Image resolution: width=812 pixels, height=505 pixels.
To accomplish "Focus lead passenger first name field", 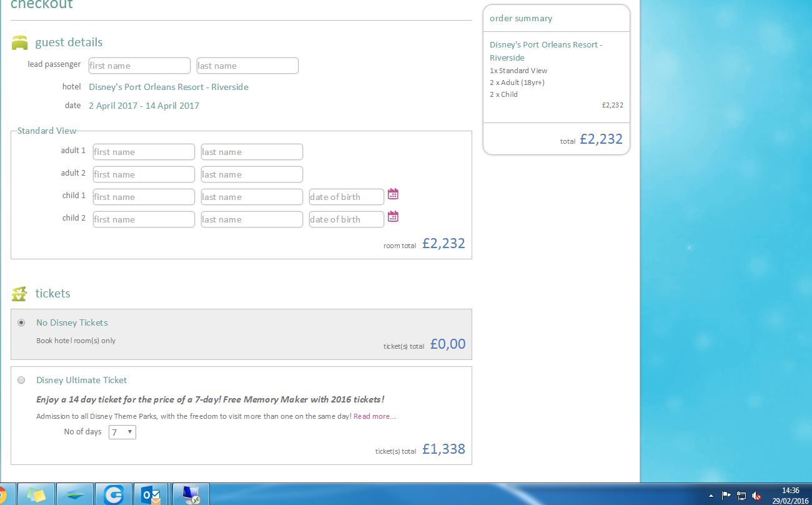I will [139, 66].
